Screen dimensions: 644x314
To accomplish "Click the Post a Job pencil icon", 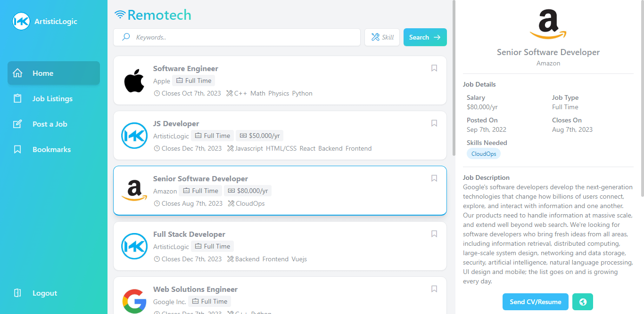I will click(x=17, y=124).
